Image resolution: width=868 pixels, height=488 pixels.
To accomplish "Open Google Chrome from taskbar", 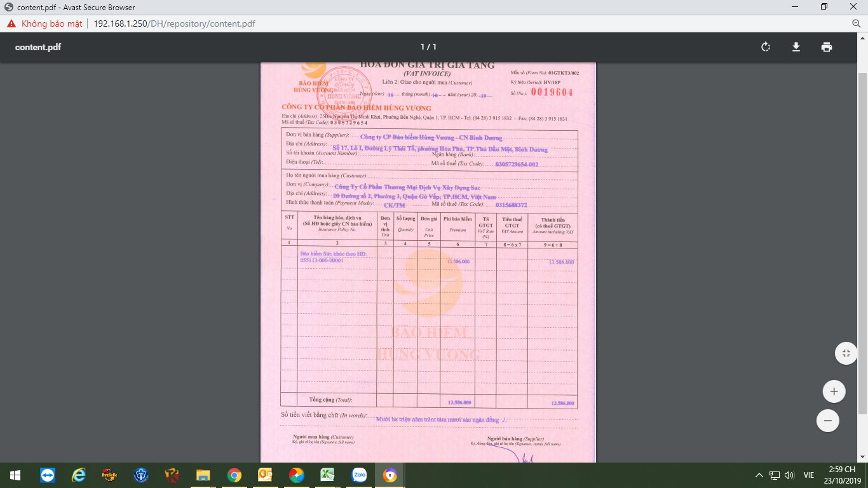I will (234, 475).
